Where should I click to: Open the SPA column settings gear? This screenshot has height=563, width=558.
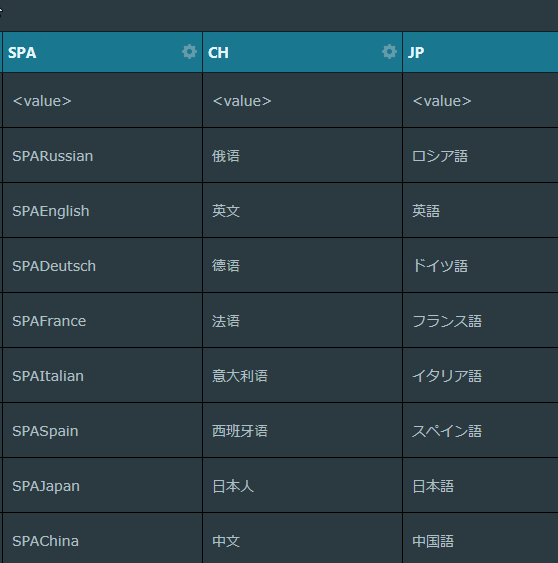click(x=189, y=52)
